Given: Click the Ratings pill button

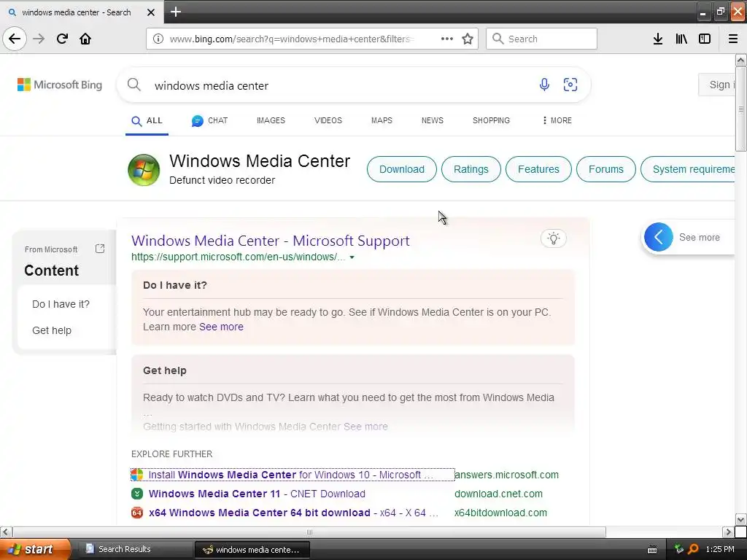Looking at the screenshot, I should (x=471, y=169).
